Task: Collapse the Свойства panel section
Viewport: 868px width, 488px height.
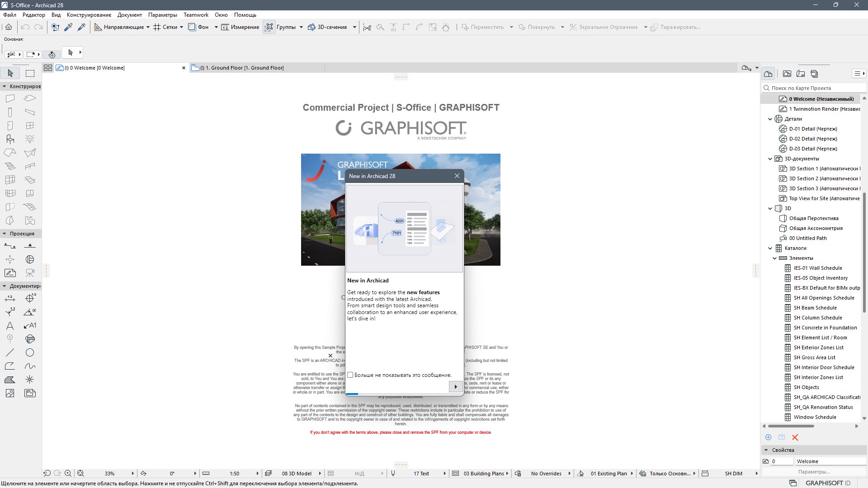Action: [x=766, y=450]
